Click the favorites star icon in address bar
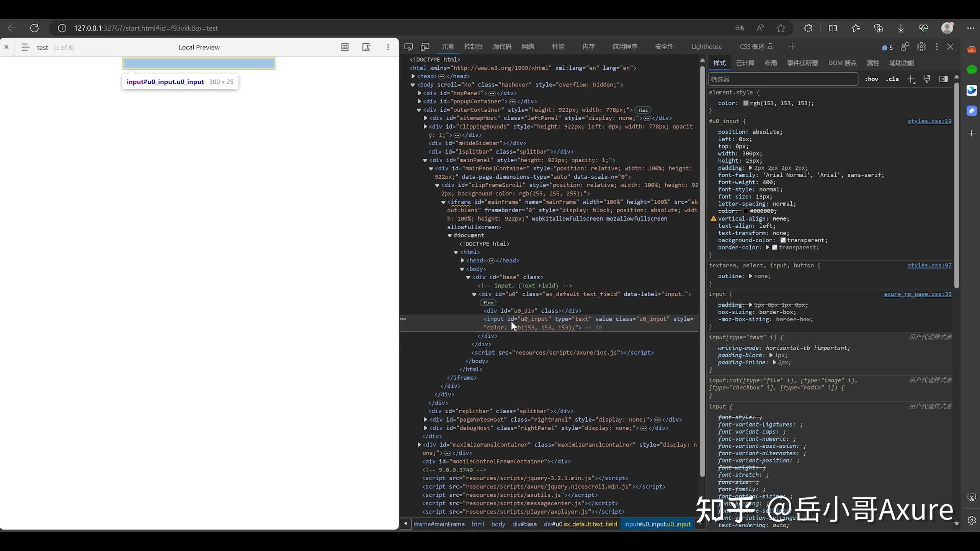 781,28
